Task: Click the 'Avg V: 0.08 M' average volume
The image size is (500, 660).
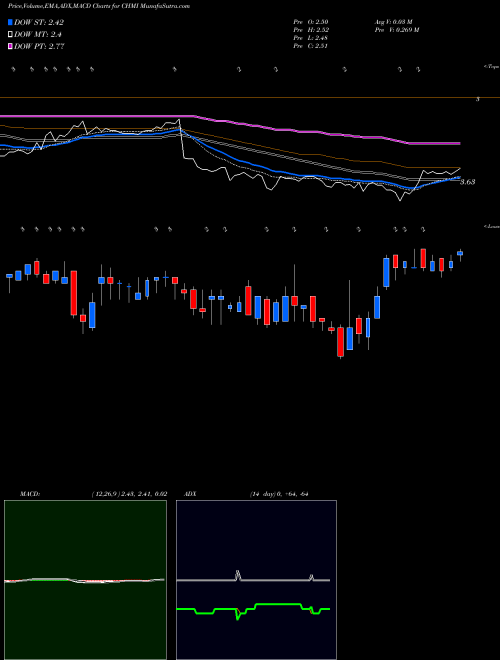Action: [x=395, y=22]
